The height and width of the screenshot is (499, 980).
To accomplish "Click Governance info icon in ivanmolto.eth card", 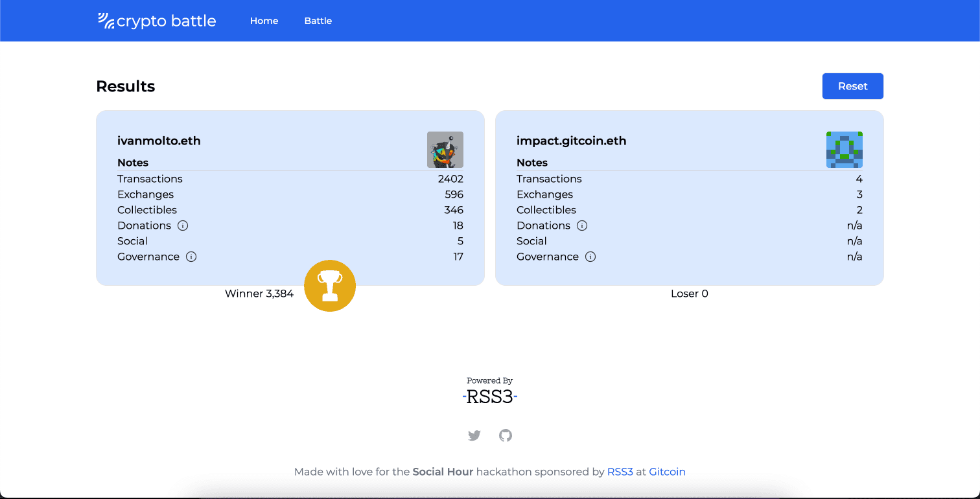I will [x=191, y=257].
